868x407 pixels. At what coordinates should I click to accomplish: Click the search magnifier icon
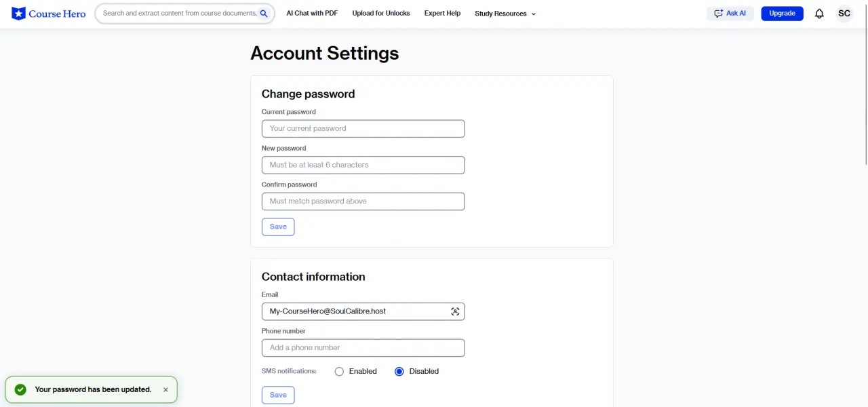click(264, 14)
